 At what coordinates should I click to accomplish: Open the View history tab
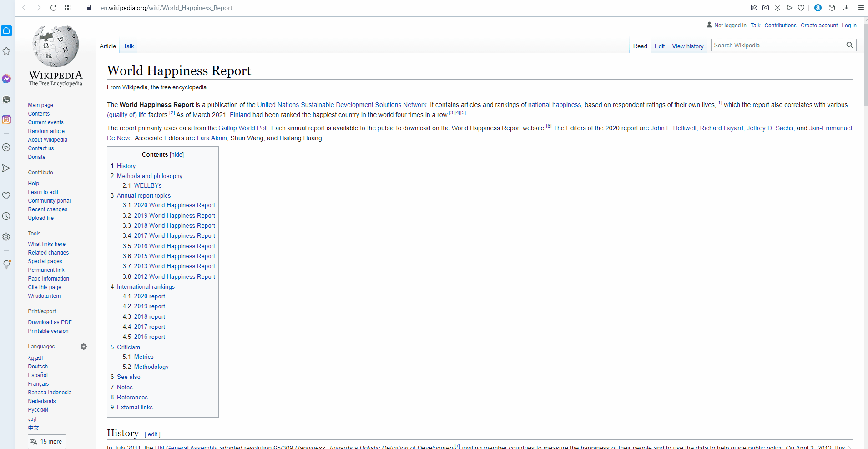(x=687, y=46)
